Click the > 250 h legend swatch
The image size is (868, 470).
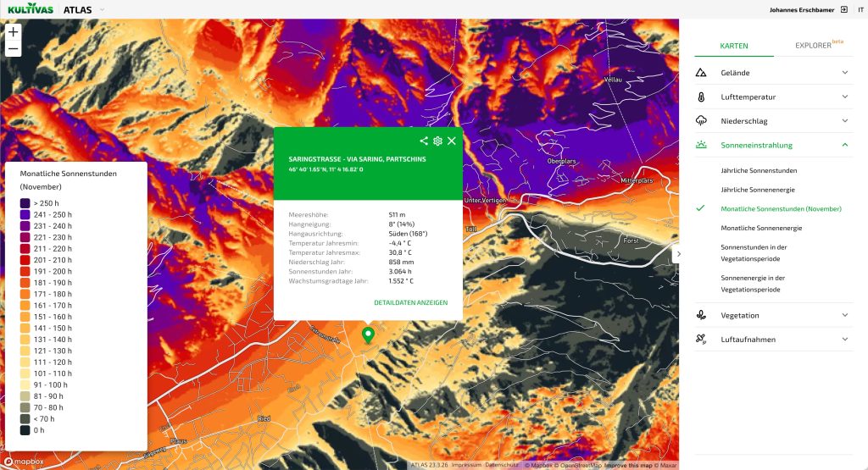coord(25,203)
